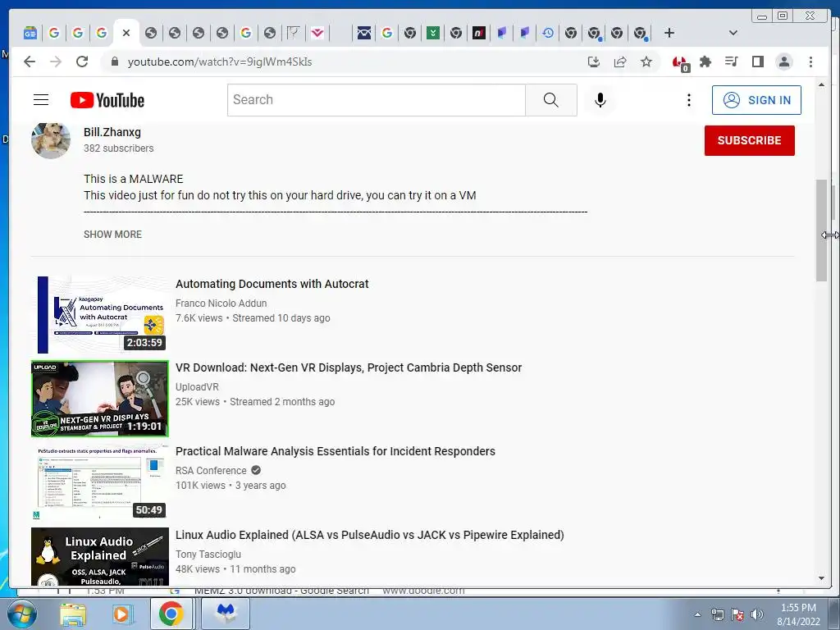Image resolution: width=840 pixels, height=630 pixels.
Task: Switch to the Google News tab
Action: point(30,33)
